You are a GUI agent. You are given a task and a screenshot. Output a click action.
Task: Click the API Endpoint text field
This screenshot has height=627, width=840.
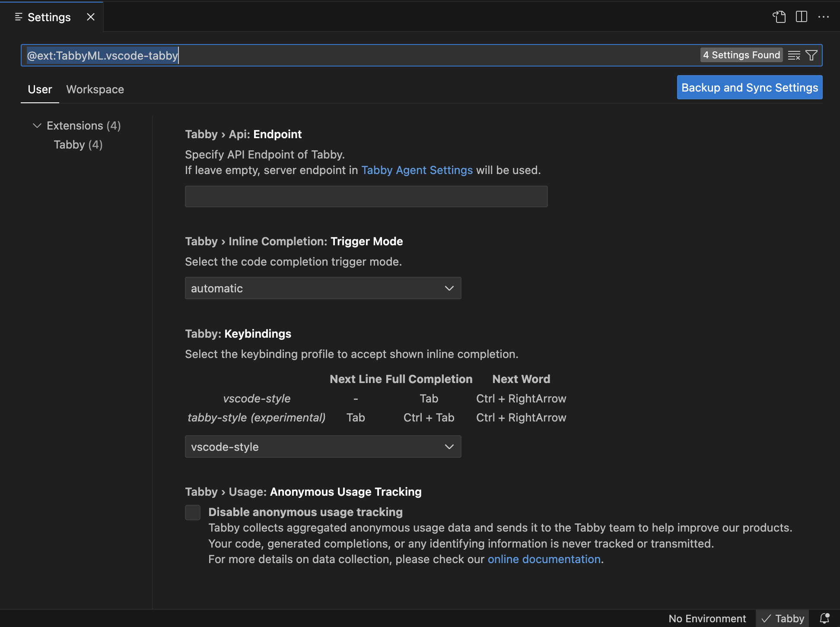tap(366, 196)
